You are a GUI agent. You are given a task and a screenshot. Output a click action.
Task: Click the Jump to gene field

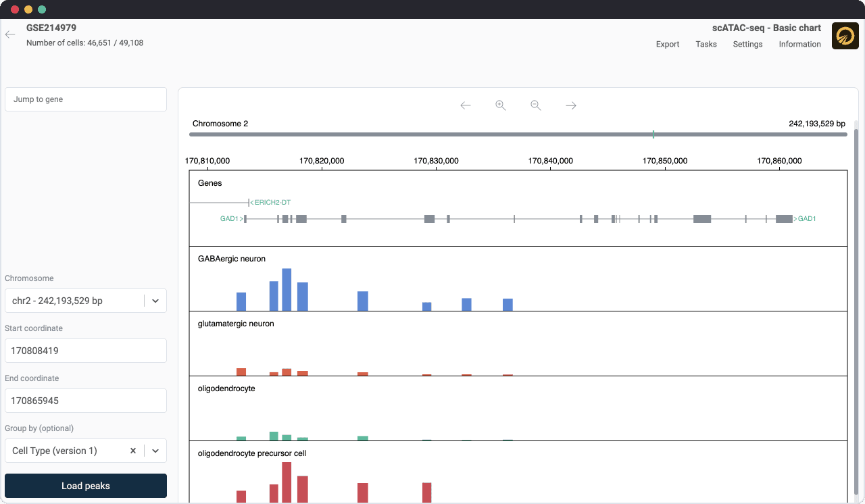coord(86,99)
